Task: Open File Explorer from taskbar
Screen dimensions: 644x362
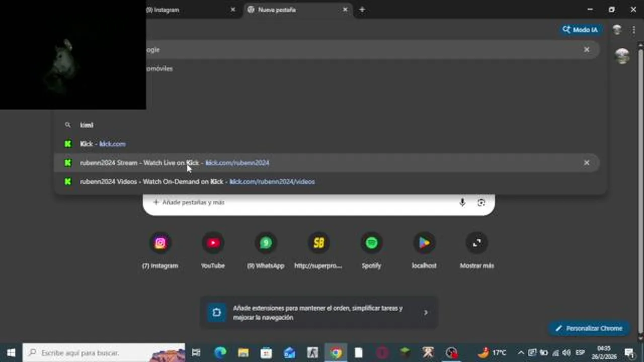Action: [243, 353]
